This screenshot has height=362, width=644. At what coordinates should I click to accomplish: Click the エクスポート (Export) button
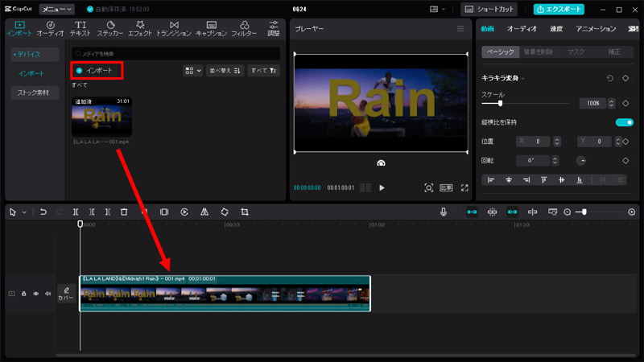click(x=559, y=9)
